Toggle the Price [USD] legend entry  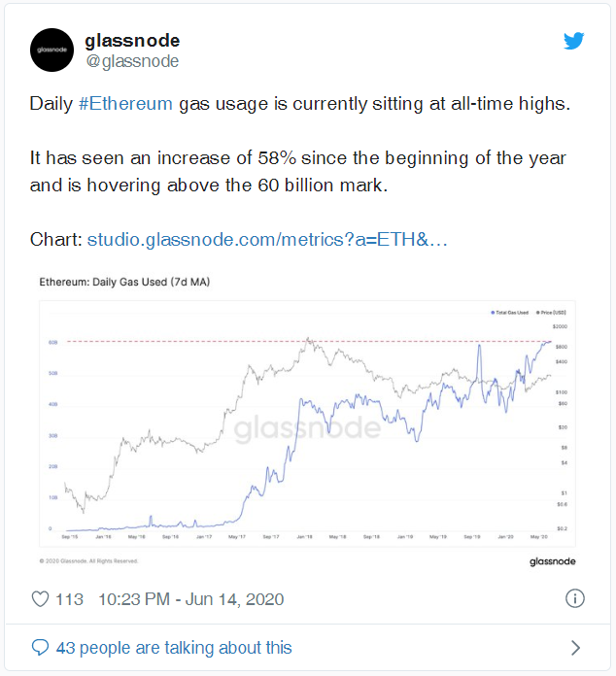(x=551, y=312)
